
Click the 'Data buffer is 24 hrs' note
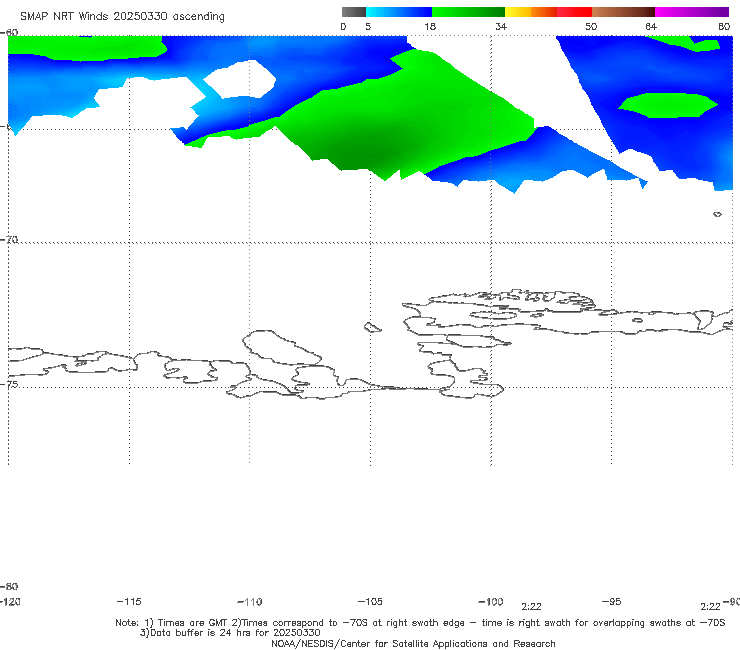230,633
